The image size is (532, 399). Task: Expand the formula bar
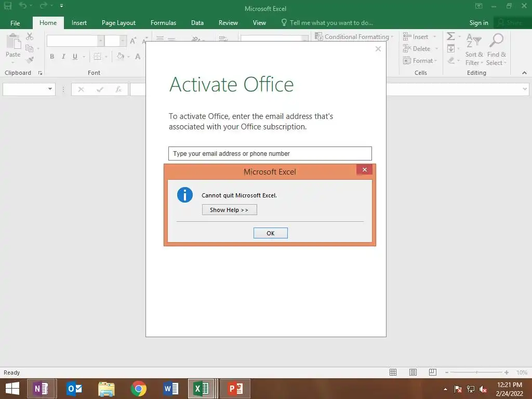point(525,89)
